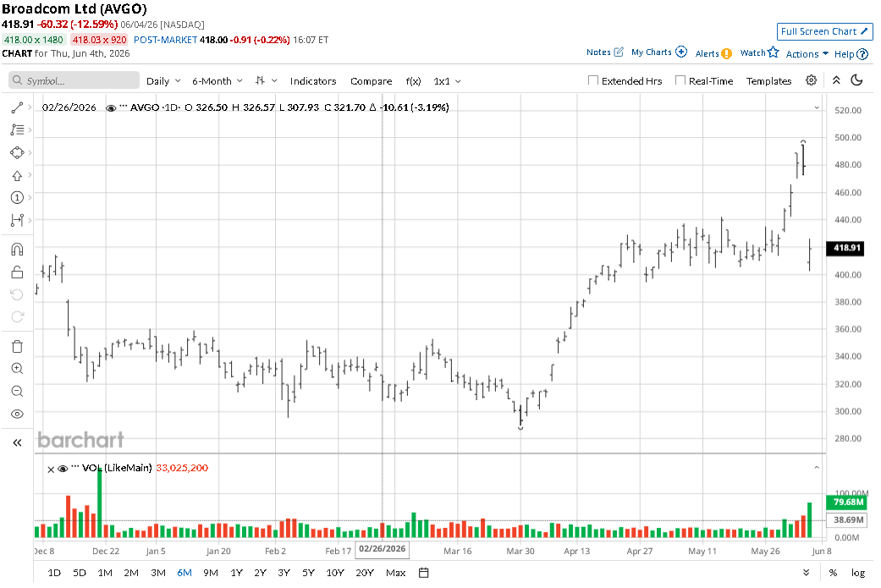Click the 79.68M volume axis label
Viewport: 881px width, 588px height.
[x=848, y=502]
